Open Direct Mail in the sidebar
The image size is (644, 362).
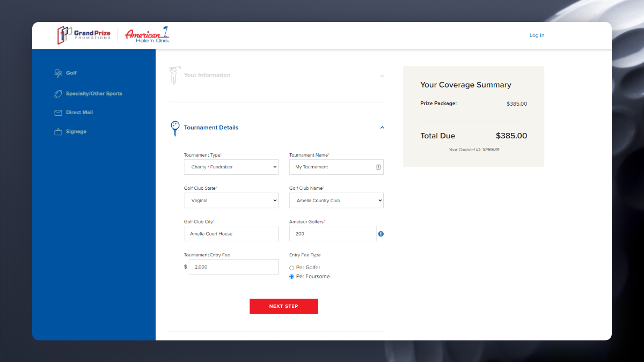coord(79,113)
